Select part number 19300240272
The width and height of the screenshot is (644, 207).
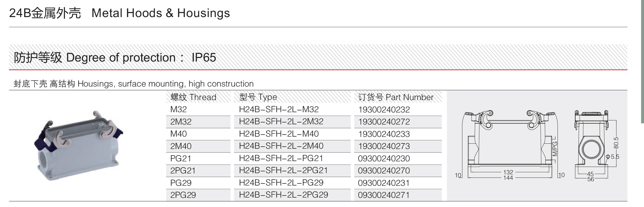pyautogui.click(x=384, y=122)
